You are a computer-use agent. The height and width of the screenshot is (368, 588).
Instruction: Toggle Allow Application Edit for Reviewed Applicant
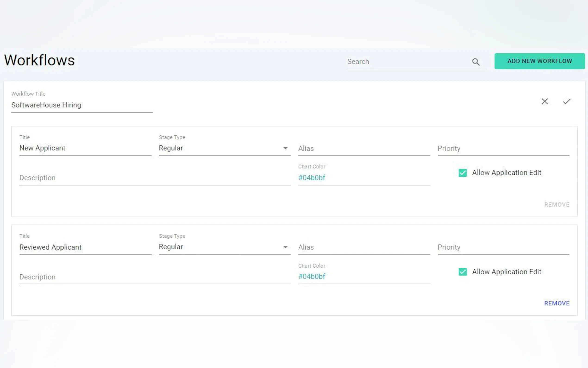462,272
